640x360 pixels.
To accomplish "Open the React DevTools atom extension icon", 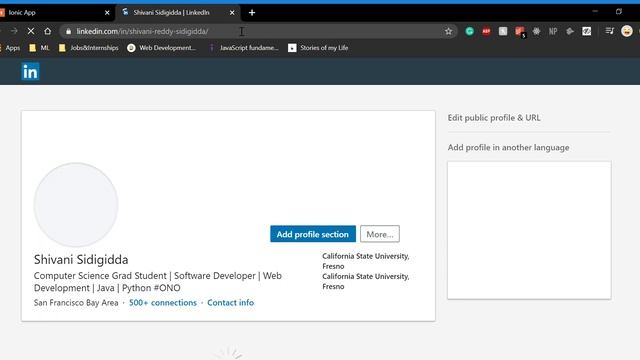I will 536,31.
